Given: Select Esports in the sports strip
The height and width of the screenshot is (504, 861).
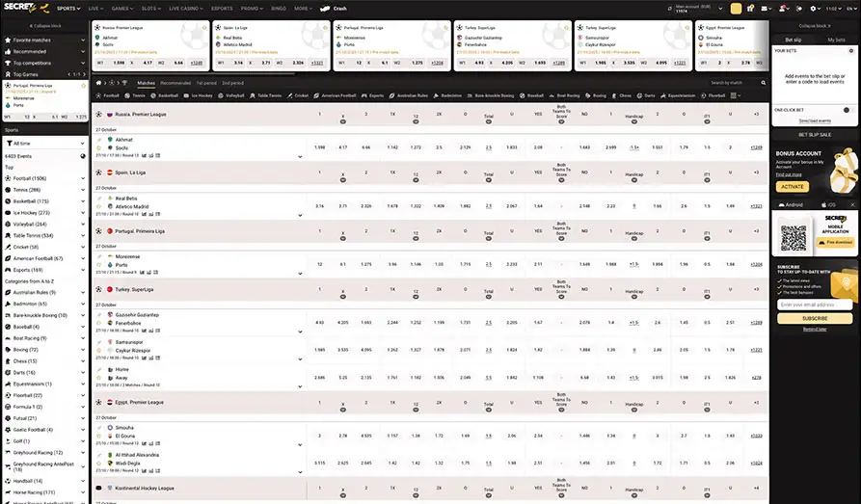Looking at the screenshot, I should click(x=373, y=95).
